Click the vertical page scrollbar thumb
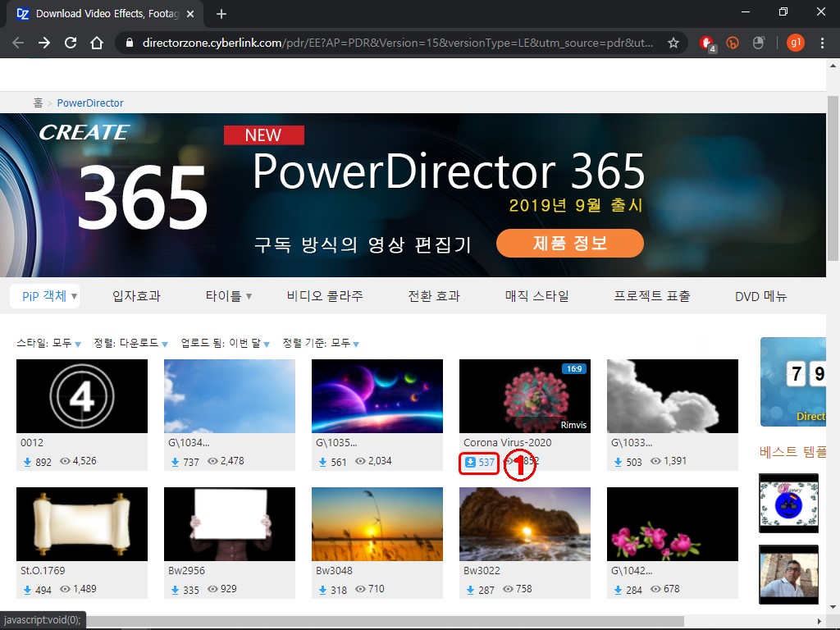The image size is (840, 630). tap(833, 177)
